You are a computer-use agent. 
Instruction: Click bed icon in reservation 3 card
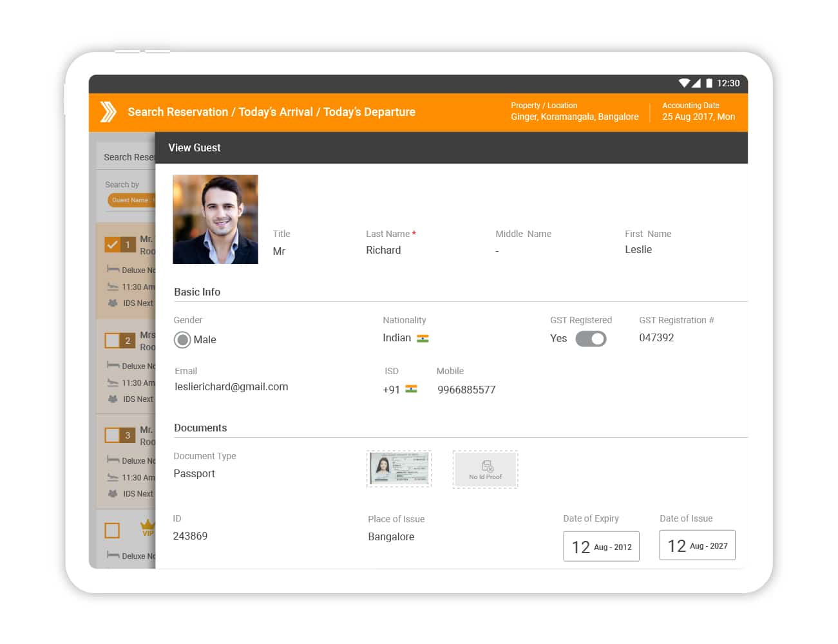113,460
